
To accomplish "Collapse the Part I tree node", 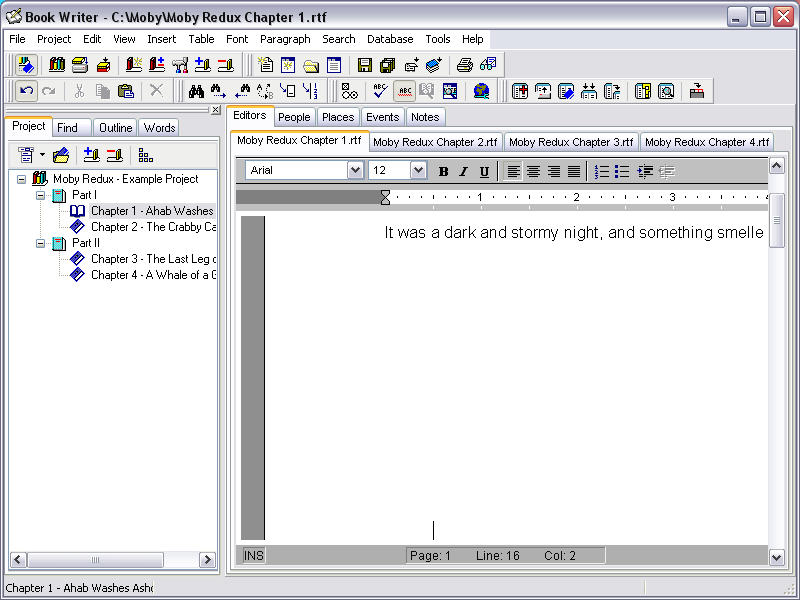I will (41, 195).
